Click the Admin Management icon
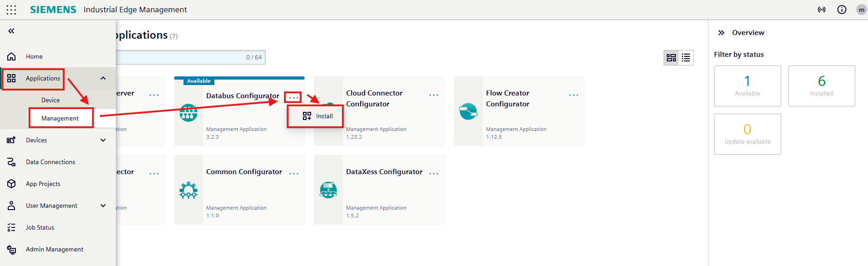868x266 pixels. [11, 249]
